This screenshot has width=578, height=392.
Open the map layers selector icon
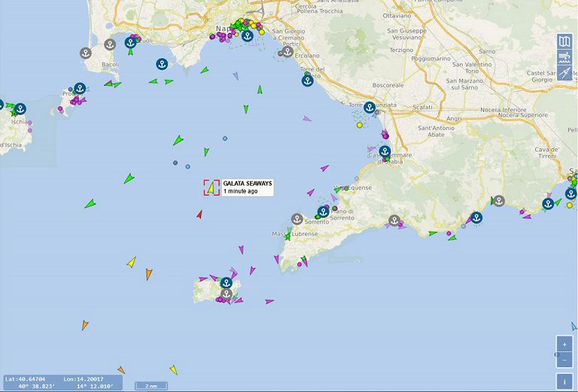pyautogui.click(x=564, y=41)
